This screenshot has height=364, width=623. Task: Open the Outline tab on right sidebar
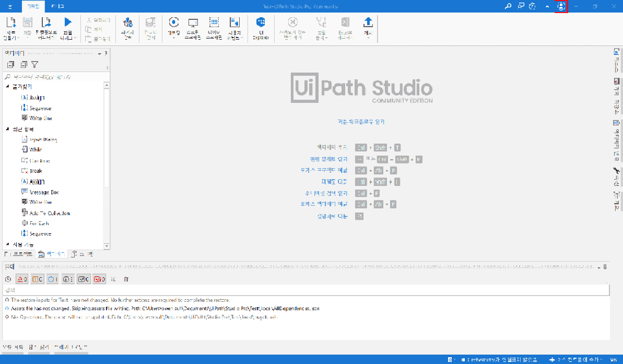click(x=616, y=201)
